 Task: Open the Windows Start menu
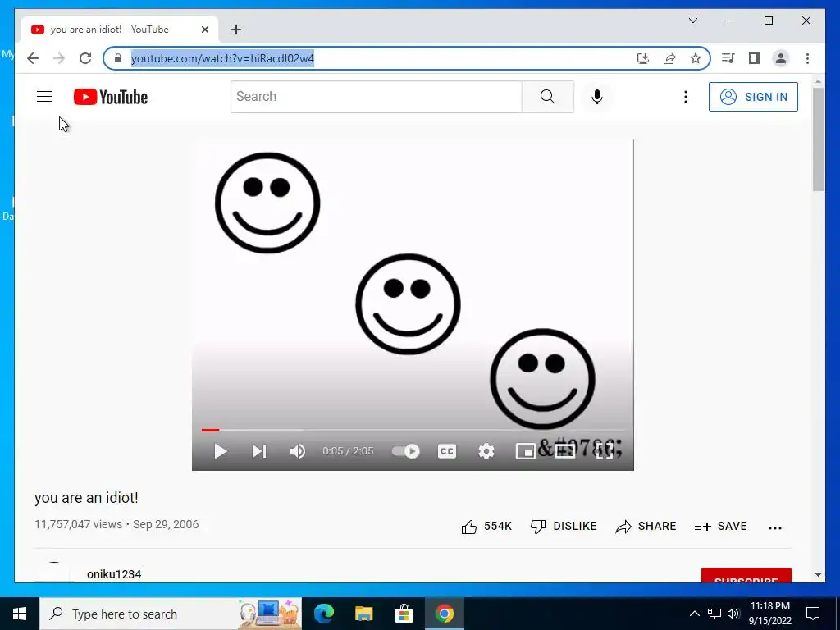[20, 614]
